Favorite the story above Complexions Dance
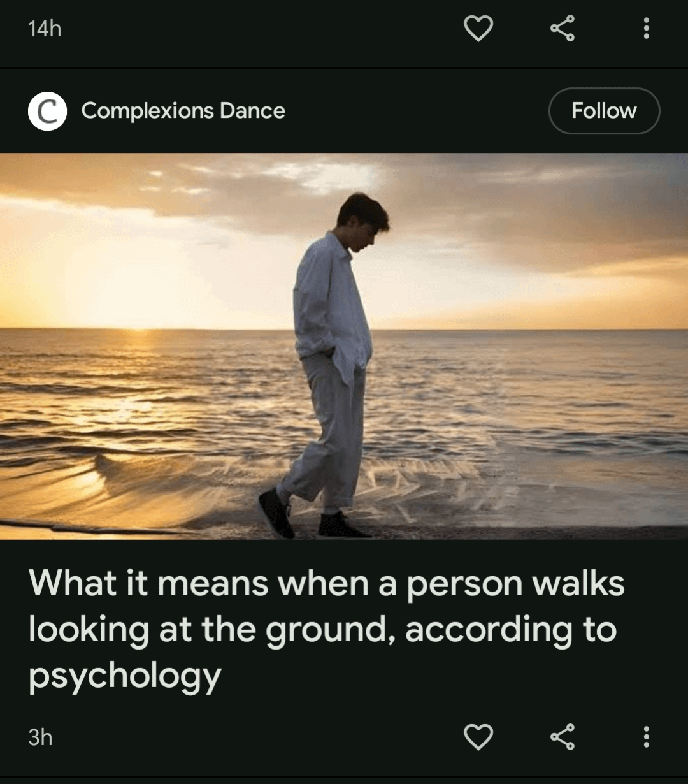 click(478, 29)
